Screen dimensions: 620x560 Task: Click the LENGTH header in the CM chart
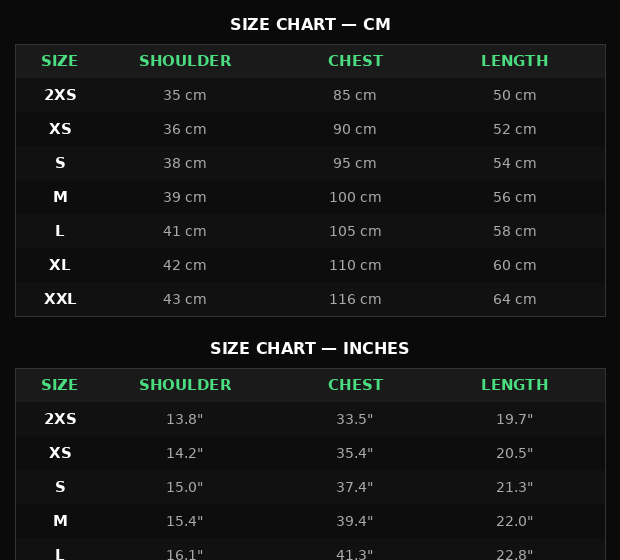(x=514, y=61)
